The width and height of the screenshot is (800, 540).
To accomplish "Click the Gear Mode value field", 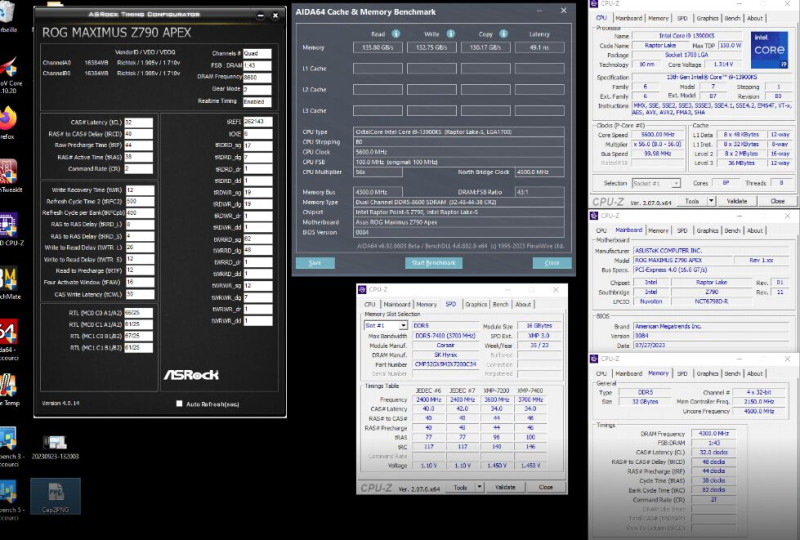I will coord(257,89).
